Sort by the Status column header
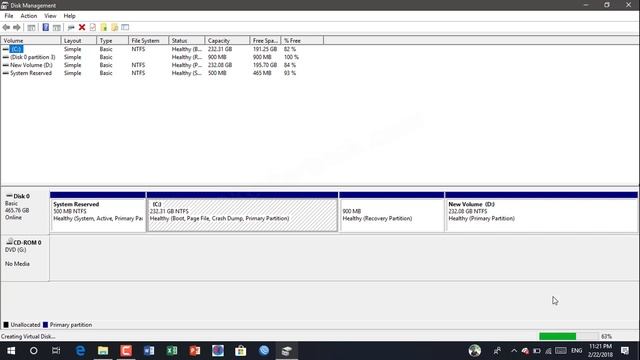640x360 pixels. 187,40
